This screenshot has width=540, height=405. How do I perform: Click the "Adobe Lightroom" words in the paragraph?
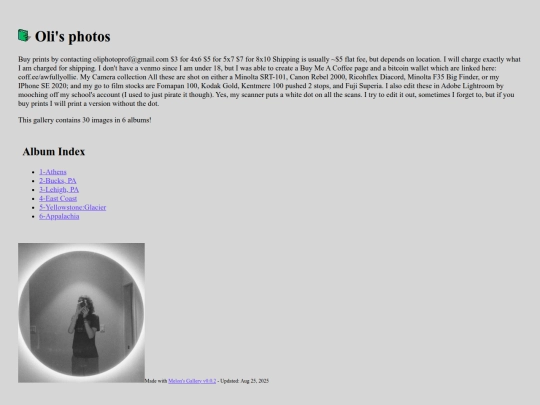pyautogui.click(x=466, y=86)
